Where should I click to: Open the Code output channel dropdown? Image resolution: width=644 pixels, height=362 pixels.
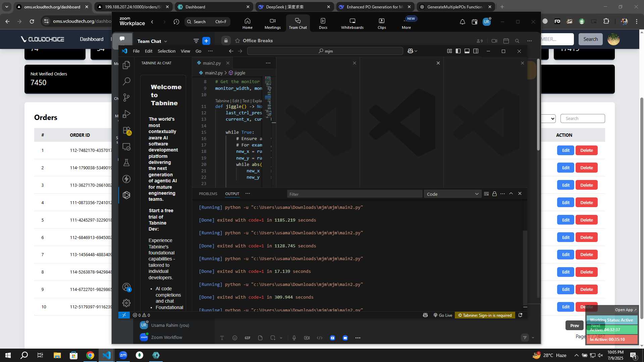(452, 194)
